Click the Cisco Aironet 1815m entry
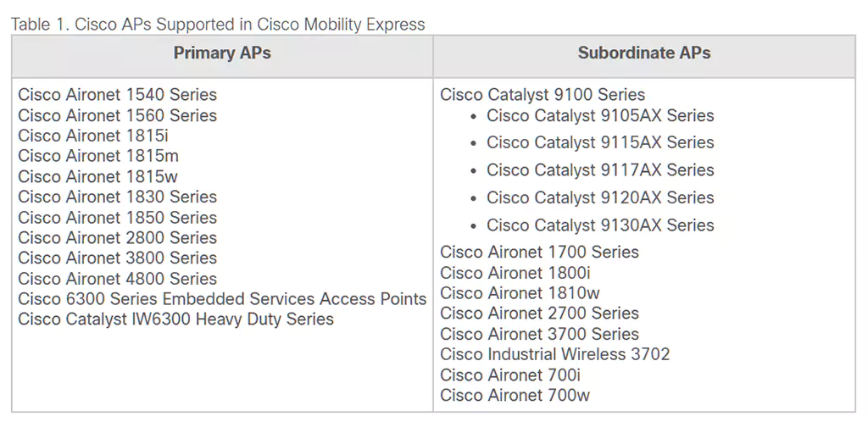 point(98,156)
